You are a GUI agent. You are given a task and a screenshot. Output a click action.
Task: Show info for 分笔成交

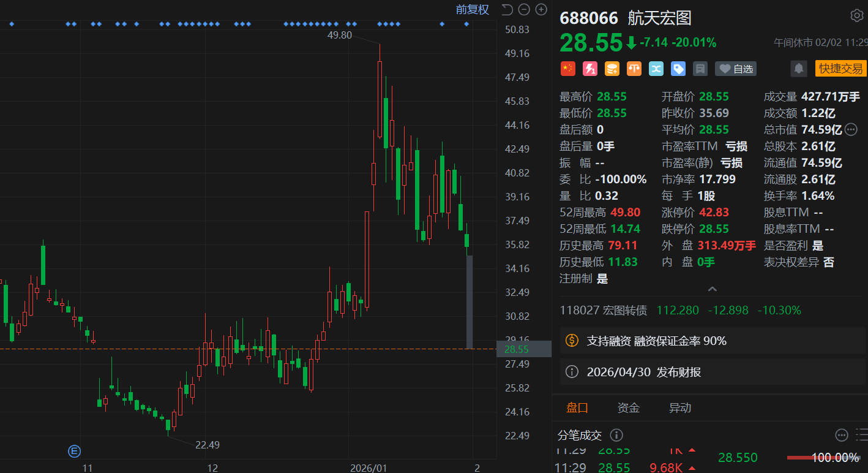tap(616, 435)
